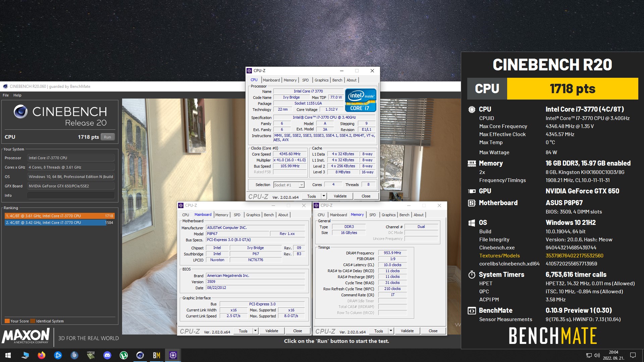The height and width of the screenshot is (362, 644).
Task: Open the blue circular app in the taskbar
Action: [74, 355]
